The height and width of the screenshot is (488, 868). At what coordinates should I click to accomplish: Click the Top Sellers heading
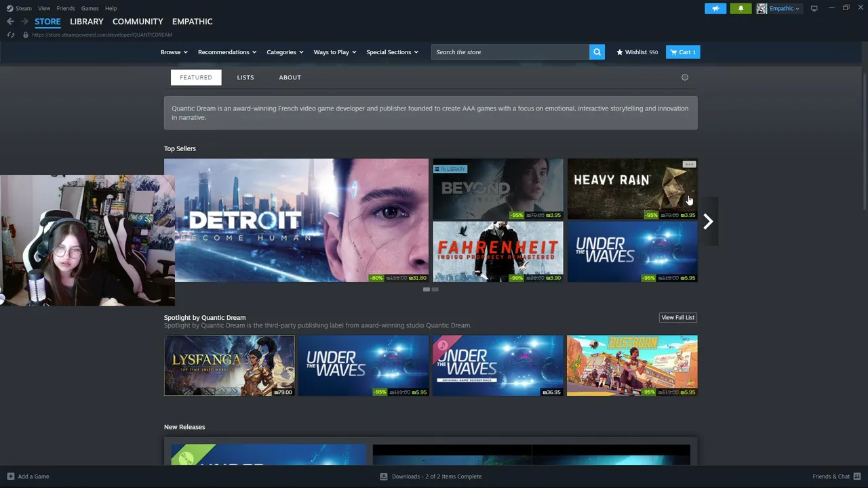(x=180, y=148)
